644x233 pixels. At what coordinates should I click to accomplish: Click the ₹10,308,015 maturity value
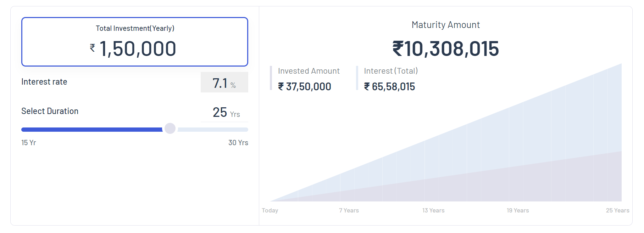coord(445,49)
